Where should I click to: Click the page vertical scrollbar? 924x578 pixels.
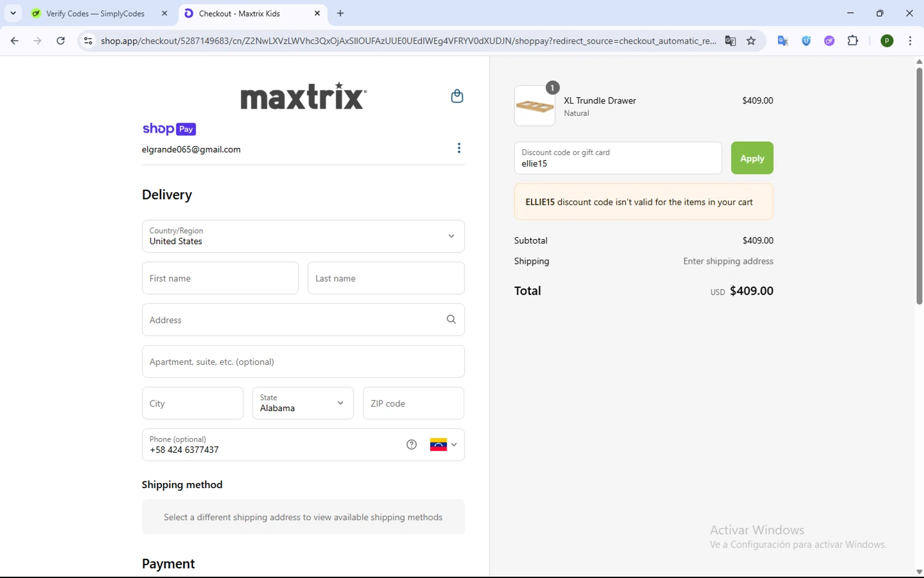(919, 185)
